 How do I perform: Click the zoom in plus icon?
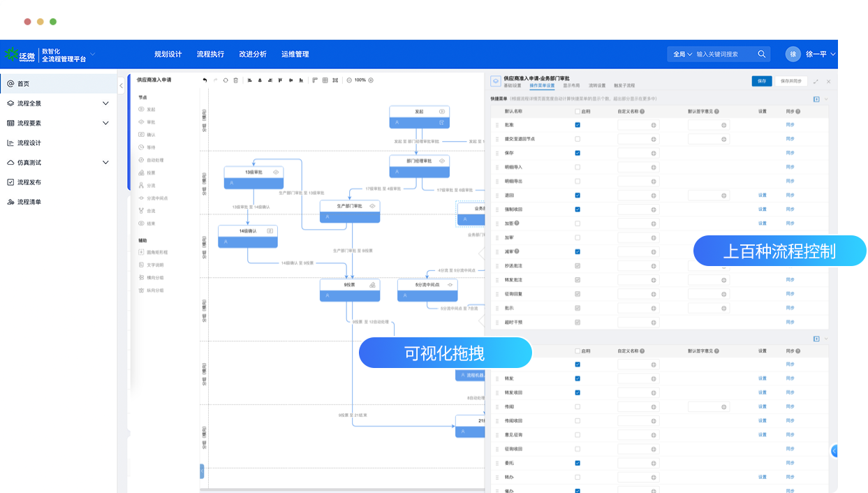point(371,80)
